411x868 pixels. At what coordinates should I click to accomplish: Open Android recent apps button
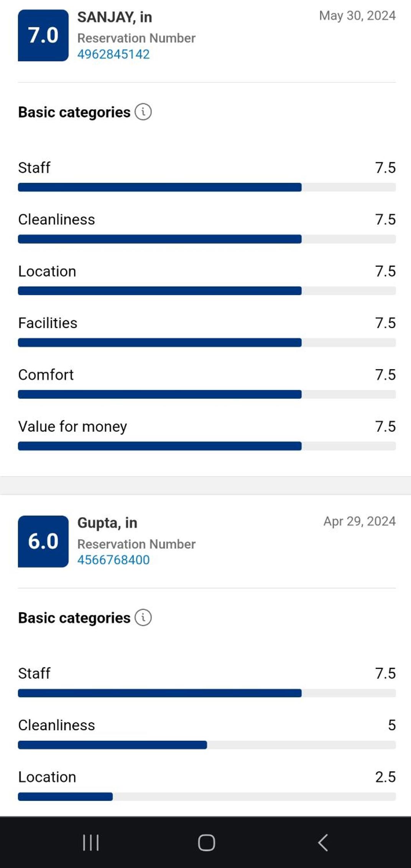(x=91, y=842)
